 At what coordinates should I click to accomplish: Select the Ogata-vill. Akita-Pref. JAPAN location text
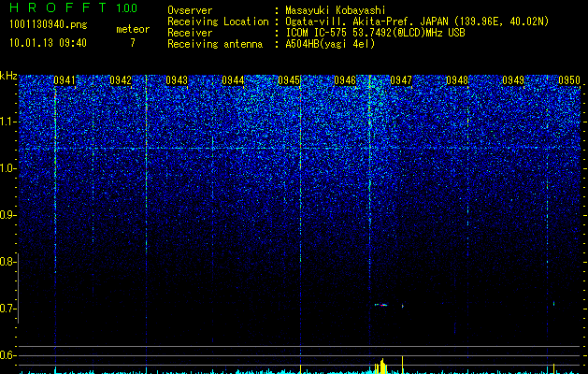417,22
